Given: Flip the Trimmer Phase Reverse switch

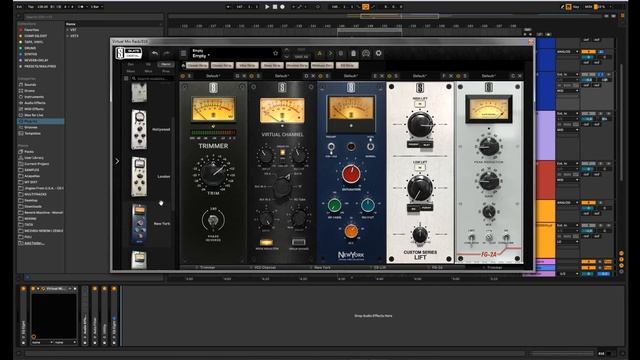Looking at the screenshot, I should click(213, 221).
